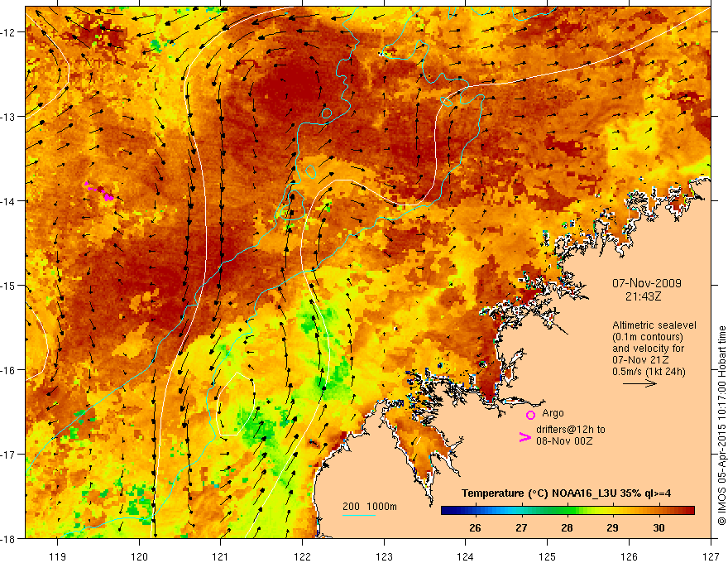Click the small closed white contour near 121, -16.5
This screenshot has height=563, width=728.
[x=236, y=404]
